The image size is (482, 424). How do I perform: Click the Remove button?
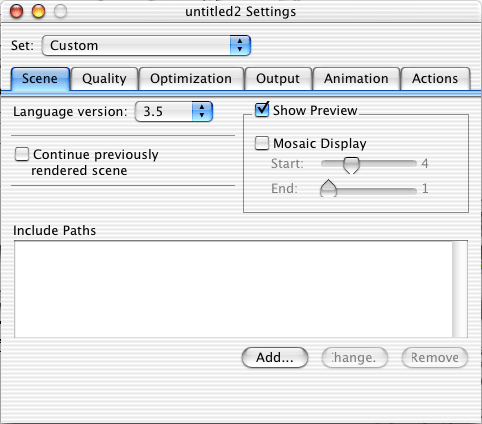click(x=435, y=358)
